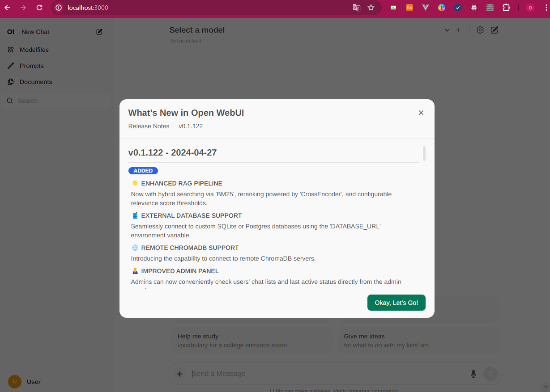The image size is (550, 392).
Task: Open the translate page icon
Action: coord(357,8)
